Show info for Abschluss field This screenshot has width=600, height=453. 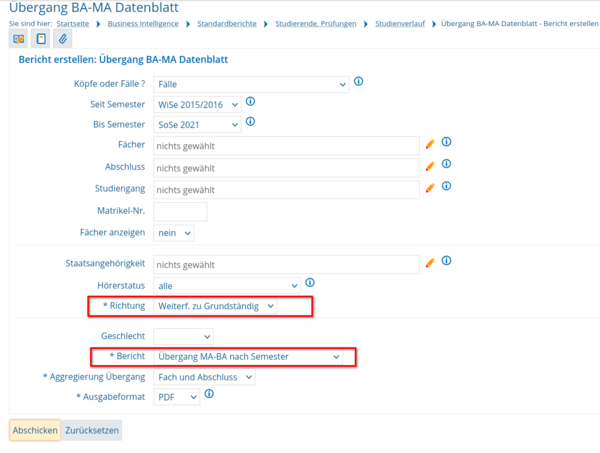coord(447,164)
